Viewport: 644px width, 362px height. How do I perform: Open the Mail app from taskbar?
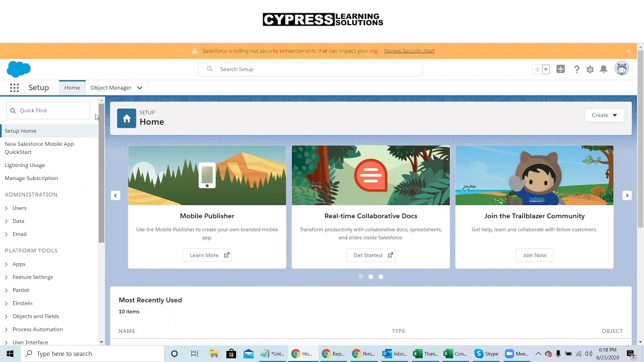point(249,354)
